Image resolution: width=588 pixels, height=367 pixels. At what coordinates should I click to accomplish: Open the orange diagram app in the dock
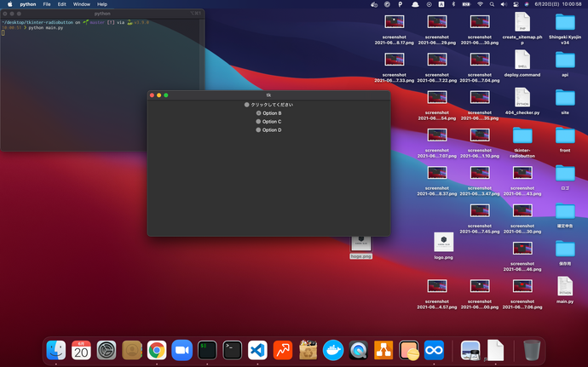point(383,350)
